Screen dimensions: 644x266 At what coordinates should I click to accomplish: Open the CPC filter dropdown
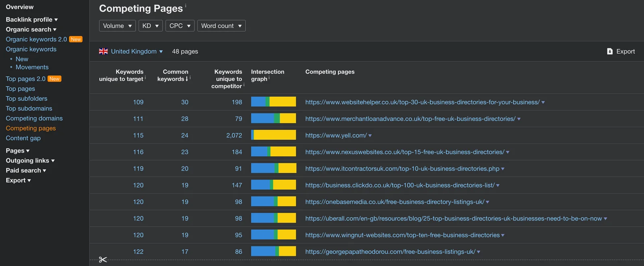click(180, 26)
